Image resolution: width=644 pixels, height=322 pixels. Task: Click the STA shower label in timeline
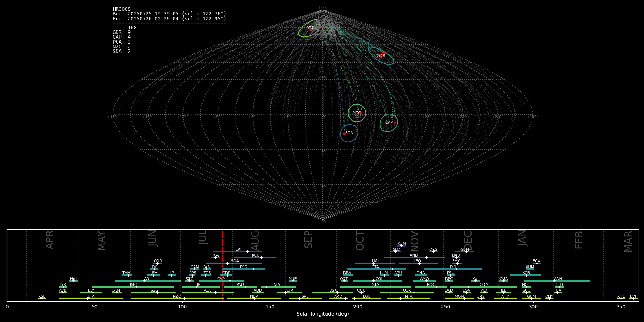[x=375, y=285]
